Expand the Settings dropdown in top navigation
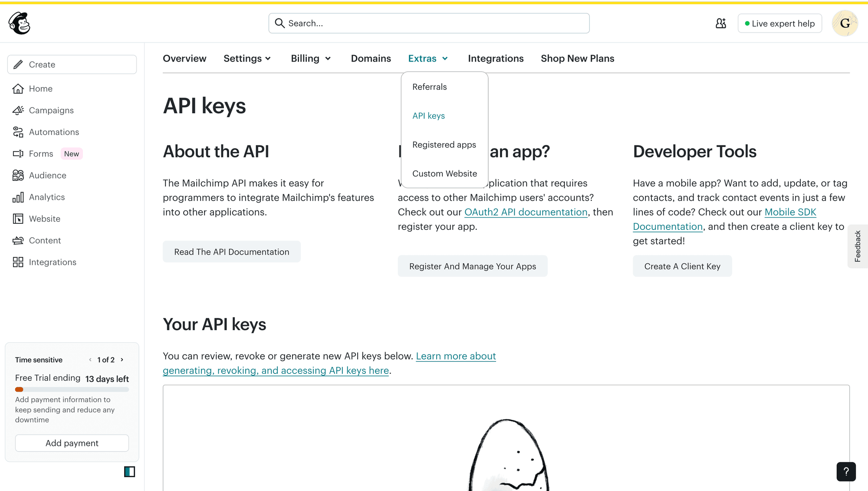 (247, 58)
